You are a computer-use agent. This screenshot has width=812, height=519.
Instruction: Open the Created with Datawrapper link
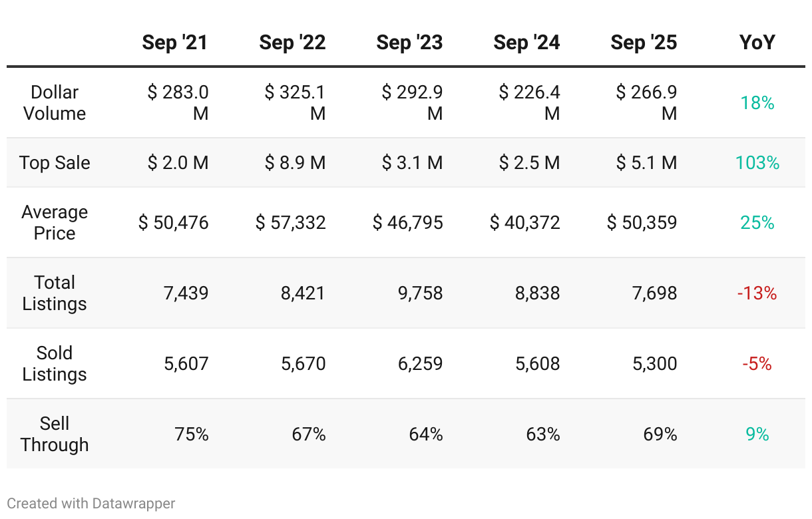click(x=91, y=504)
